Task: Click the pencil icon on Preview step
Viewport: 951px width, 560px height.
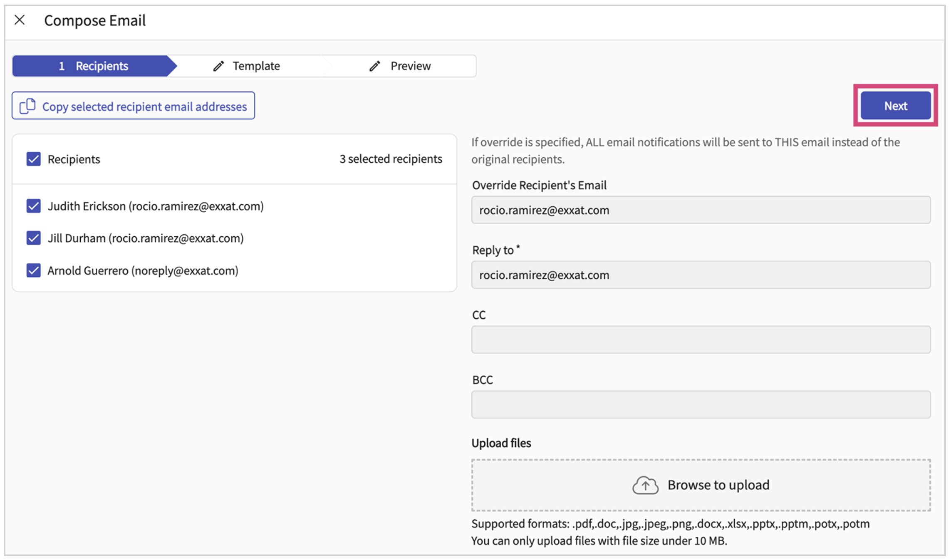Action: tap(375, 66)
